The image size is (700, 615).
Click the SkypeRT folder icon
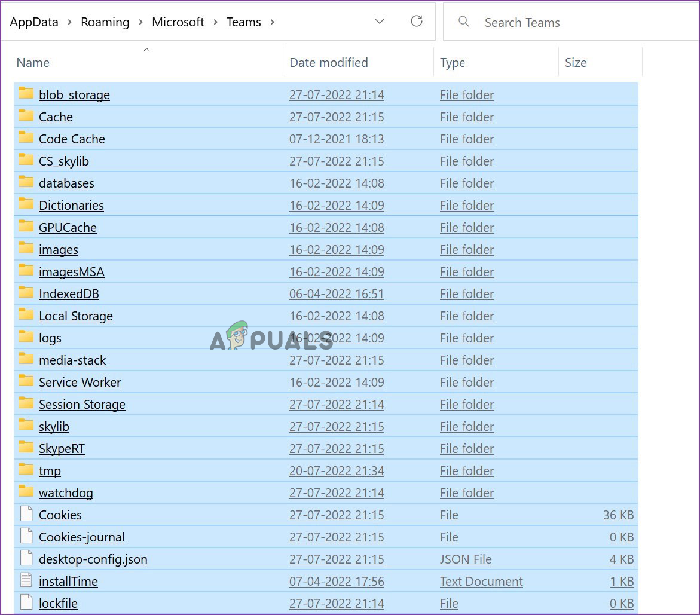(x=26, y=448)
